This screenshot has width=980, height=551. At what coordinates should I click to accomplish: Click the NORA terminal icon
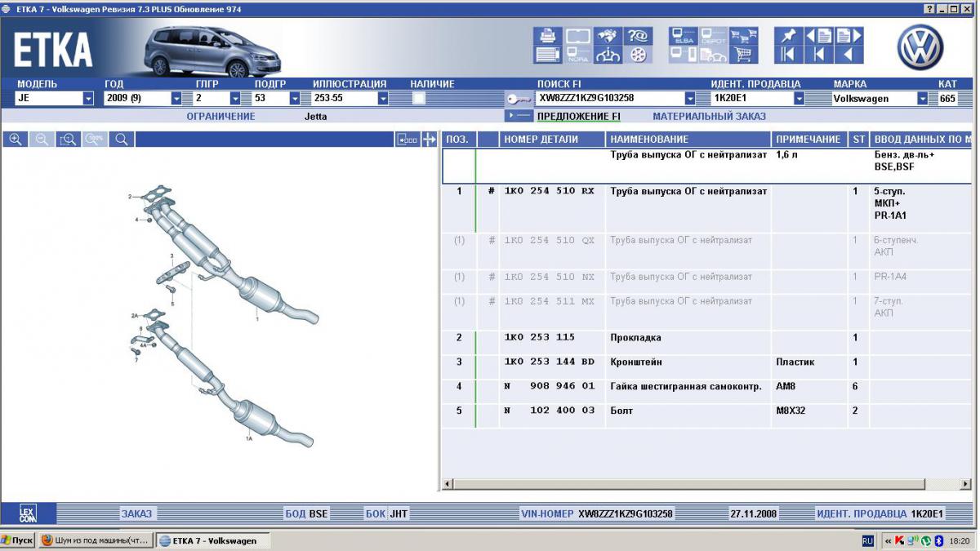pos(578,55)
